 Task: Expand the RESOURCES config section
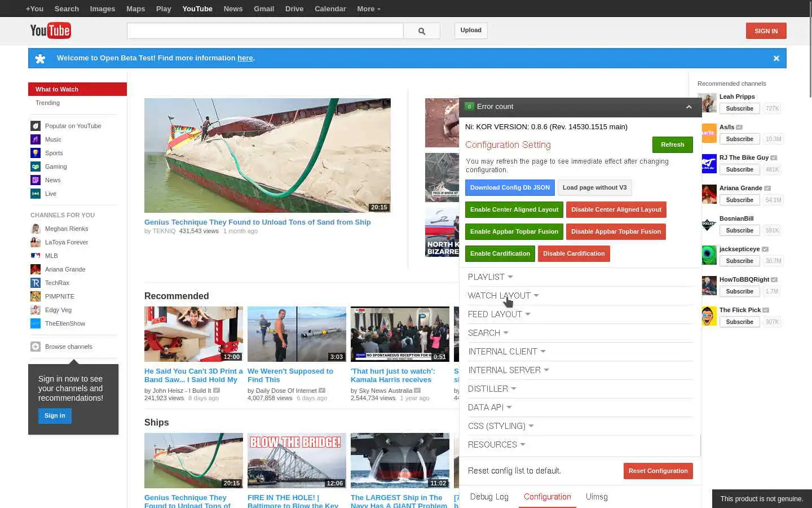[x=496, y=444]
